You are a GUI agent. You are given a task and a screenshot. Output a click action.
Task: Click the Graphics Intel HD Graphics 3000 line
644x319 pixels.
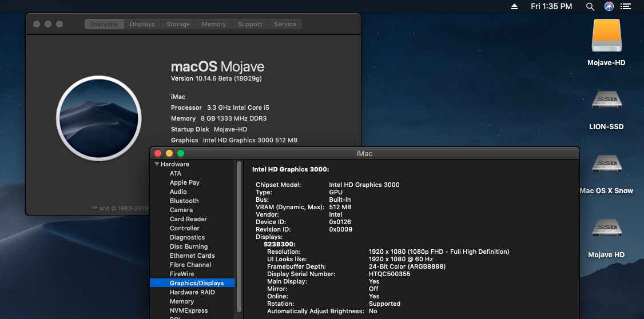234,140
